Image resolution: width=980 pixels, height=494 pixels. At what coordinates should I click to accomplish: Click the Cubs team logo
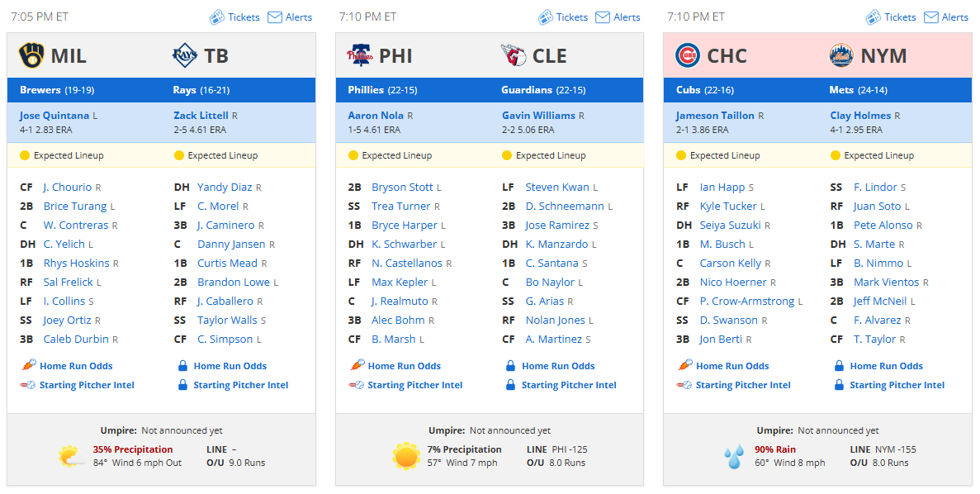[688, 55]
